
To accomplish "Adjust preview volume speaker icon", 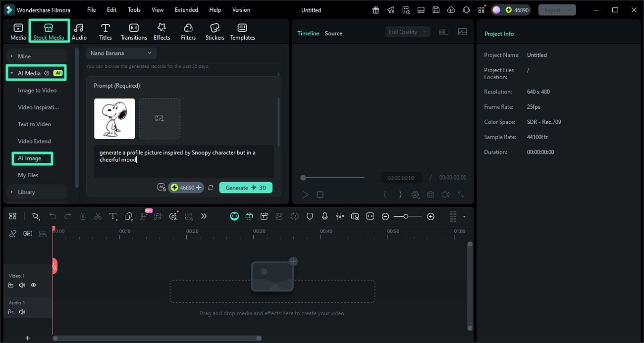I will tap(445, 195).
